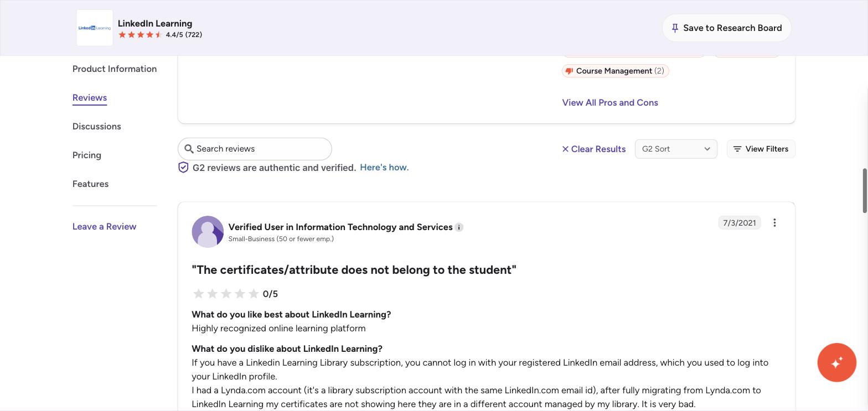This screenshot has height=411, width=868.
Task: Click the first empty star of the 0/5 rating
Action: 199,294
